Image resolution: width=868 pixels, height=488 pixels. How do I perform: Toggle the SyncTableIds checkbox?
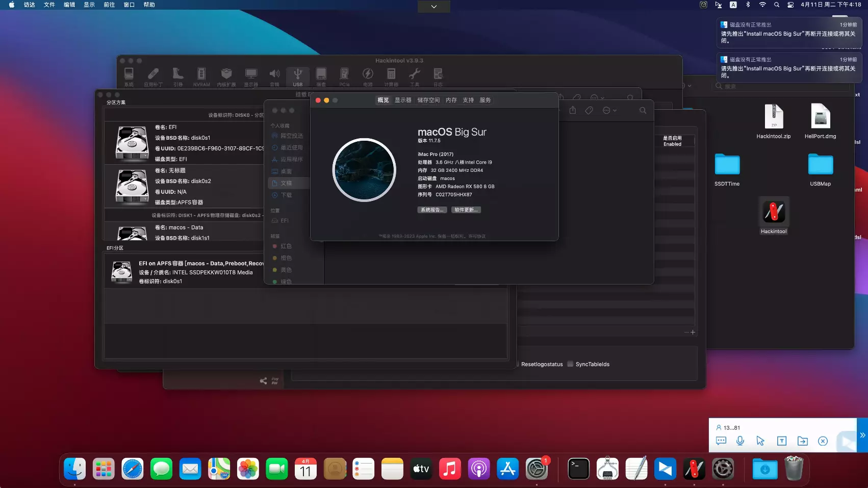point(570,364)
